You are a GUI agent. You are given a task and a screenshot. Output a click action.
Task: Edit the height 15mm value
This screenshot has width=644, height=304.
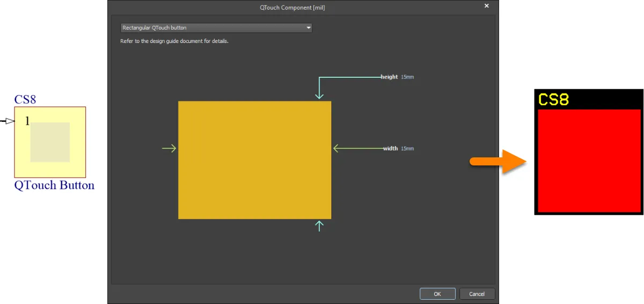407,77
